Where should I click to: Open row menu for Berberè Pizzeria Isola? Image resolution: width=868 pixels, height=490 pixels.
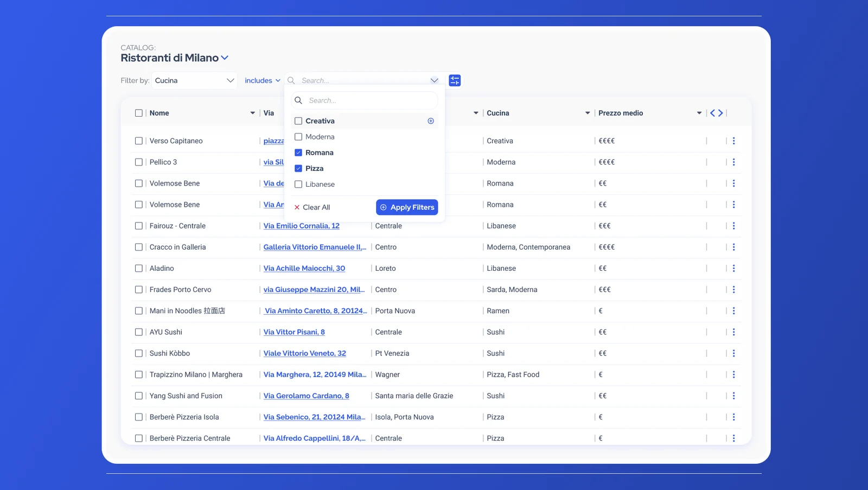coord(733,417)
